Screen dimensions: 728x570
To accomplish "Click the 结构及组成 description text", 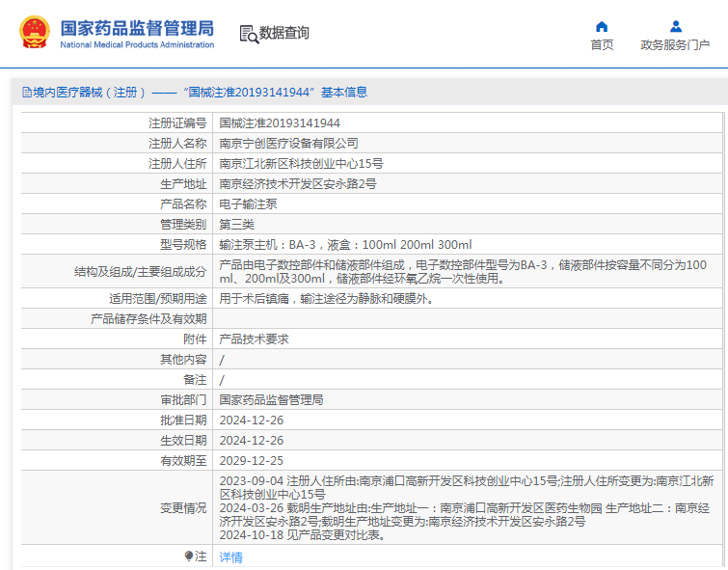I will pyautogui.click(x=463, y=272).
